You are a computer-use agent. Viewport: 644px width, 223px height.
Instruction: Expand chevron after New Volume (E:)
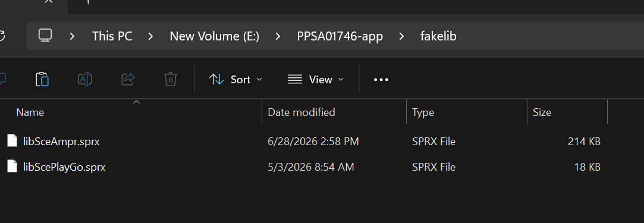point(278,36)
